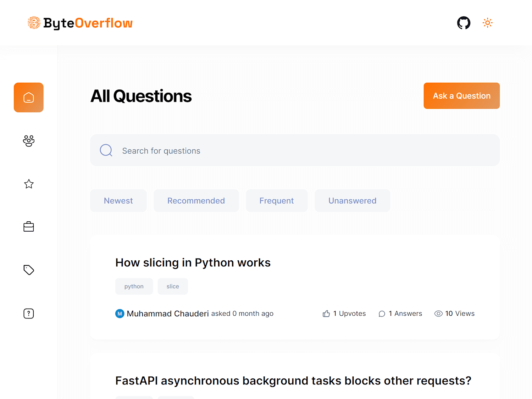Select the Frequent filter

pos(277,201)
